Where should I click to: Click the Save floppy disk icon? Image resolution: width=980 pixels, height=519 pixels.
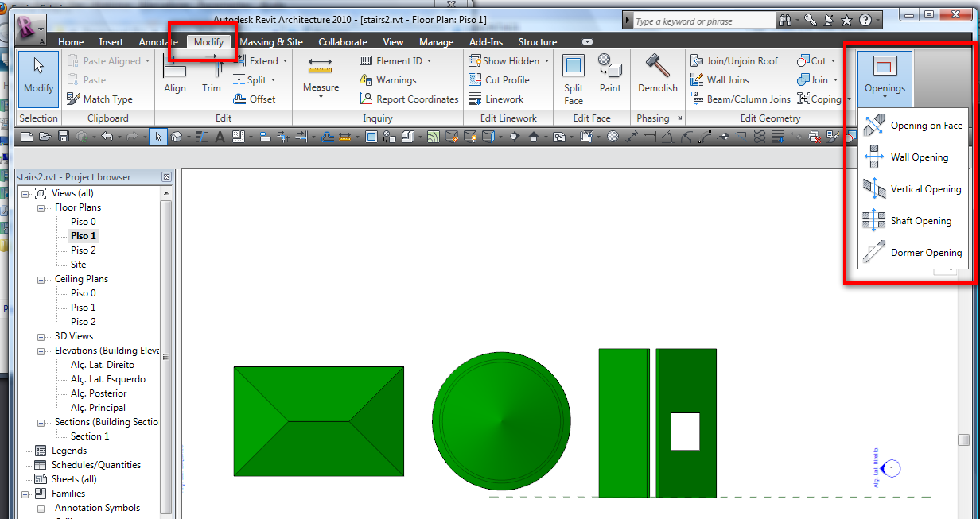click(64, 137)
